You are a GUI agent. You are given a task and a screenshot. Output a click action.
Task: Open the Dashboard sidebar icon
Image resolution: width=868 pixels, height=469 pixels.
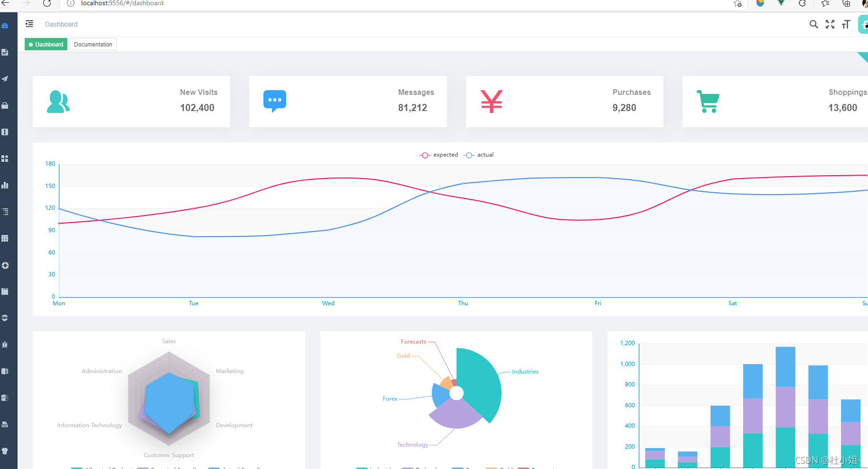(x=5, y=26)
